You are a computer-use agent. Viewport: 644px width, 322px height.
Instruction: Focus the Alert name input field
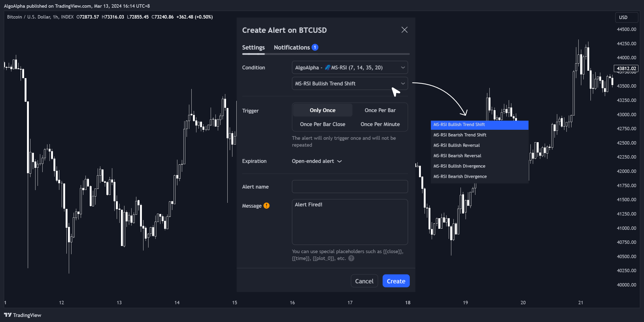click(x=350, y=187)
